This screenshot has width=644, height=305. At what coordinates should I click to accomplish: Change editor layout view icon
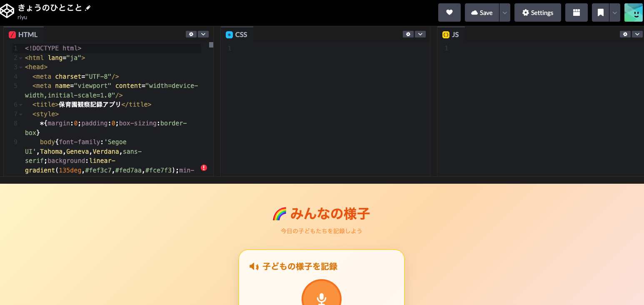[x=577, y=12]
